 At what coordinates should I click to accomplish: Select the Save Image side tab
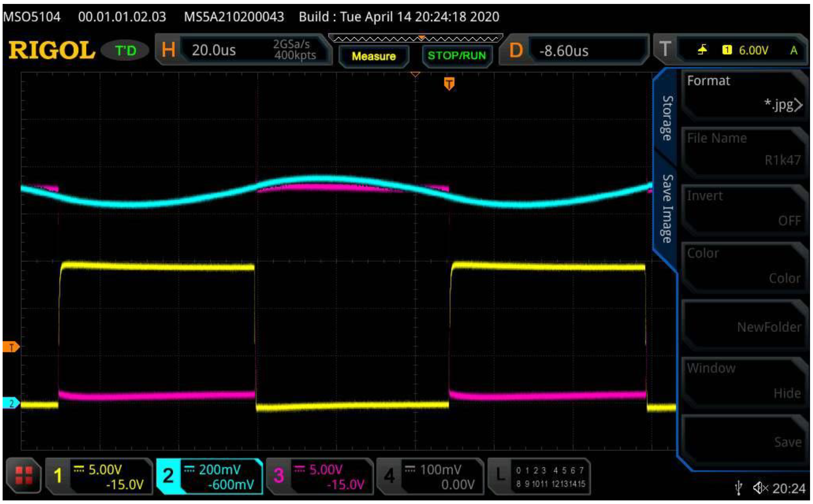click(667, 208)
